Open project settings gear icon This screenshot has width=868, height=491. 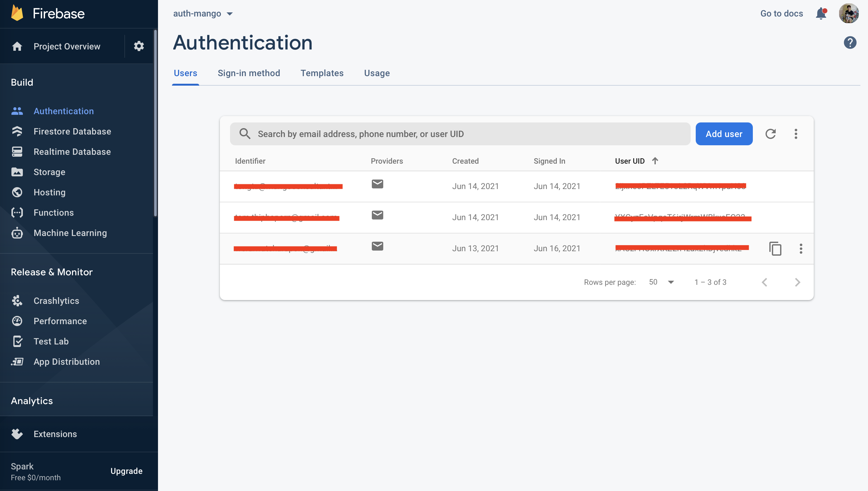[x=139, y=46]
